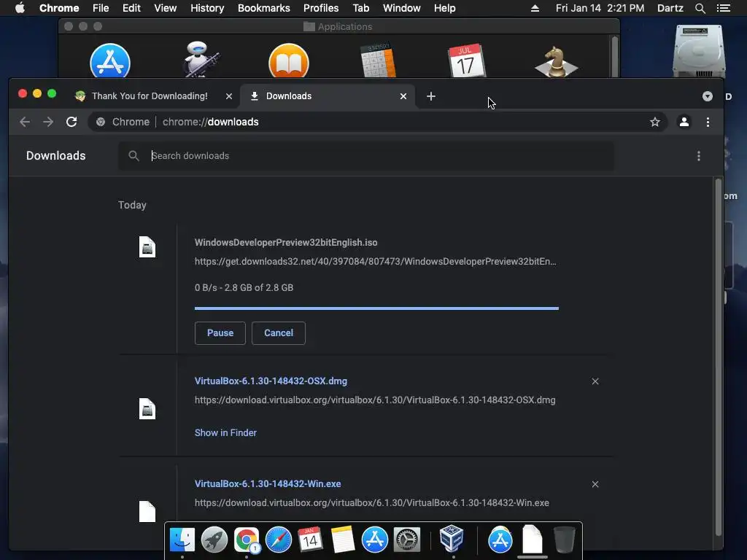Open the Profiles menu
The width and height of the screenshot is (747, 560).
pos(321,8)
